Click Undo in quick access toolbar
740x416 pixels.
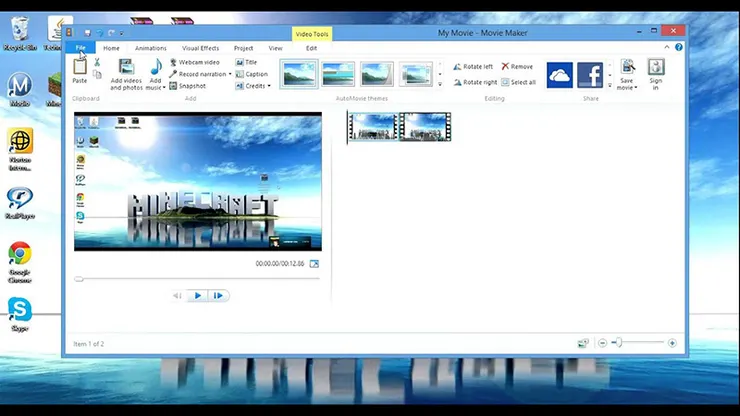(100, 33)
